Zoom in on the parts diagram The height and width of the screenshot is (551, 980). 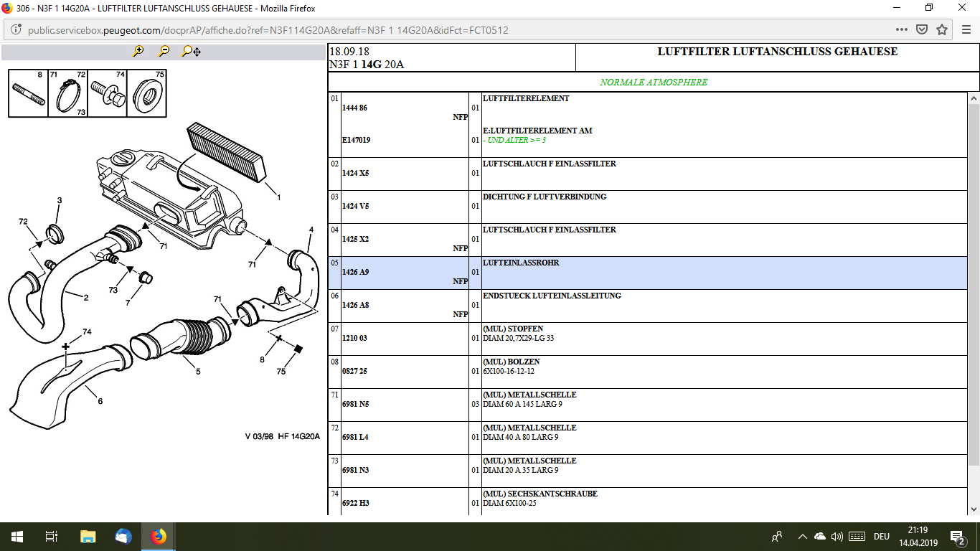(138, 51)
